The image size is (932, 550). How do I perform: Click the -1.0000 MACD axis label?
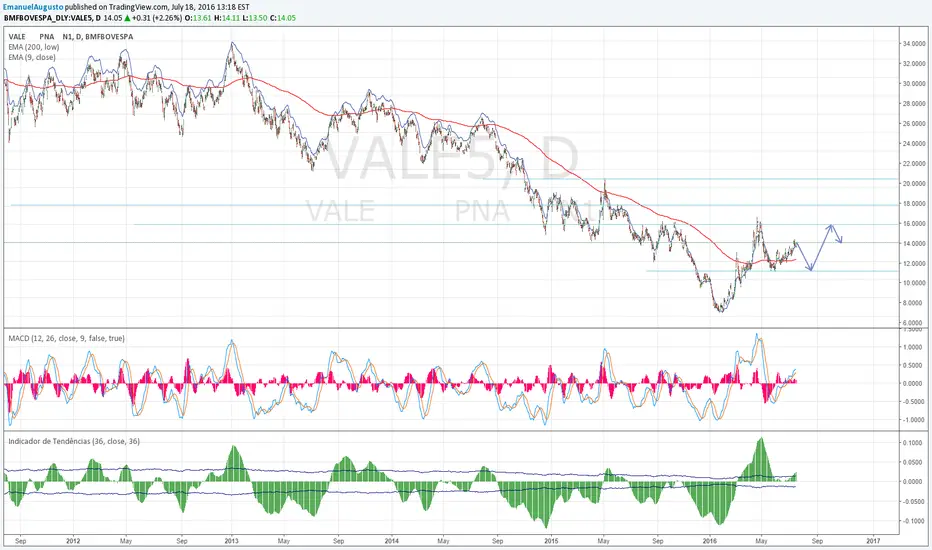(914, 420)
